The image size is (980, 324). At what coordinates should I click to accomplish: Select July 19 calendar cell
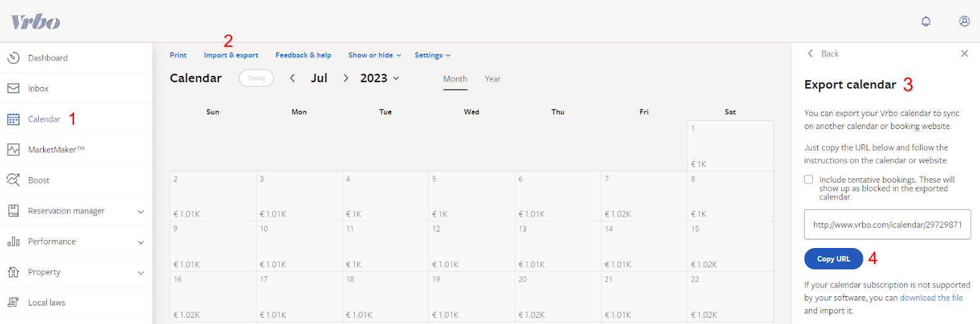pos(471,297)
